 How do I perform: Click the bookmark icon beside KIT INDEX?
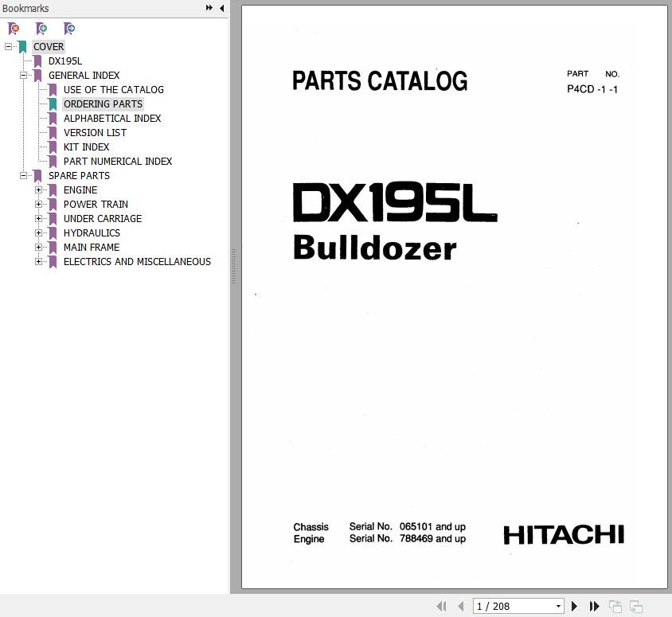53,147
